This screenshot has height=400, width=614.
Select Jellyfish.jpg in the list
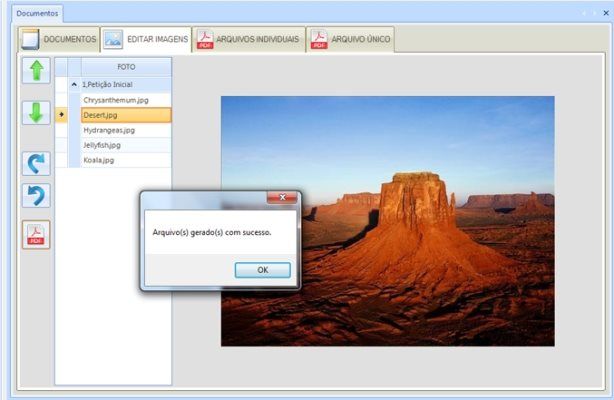126,145
